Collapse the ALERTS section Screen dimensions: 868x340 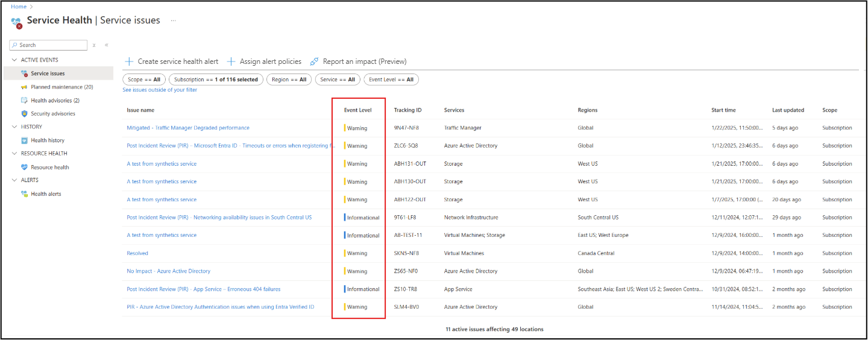pyautogui.click(x=14, y=180)
